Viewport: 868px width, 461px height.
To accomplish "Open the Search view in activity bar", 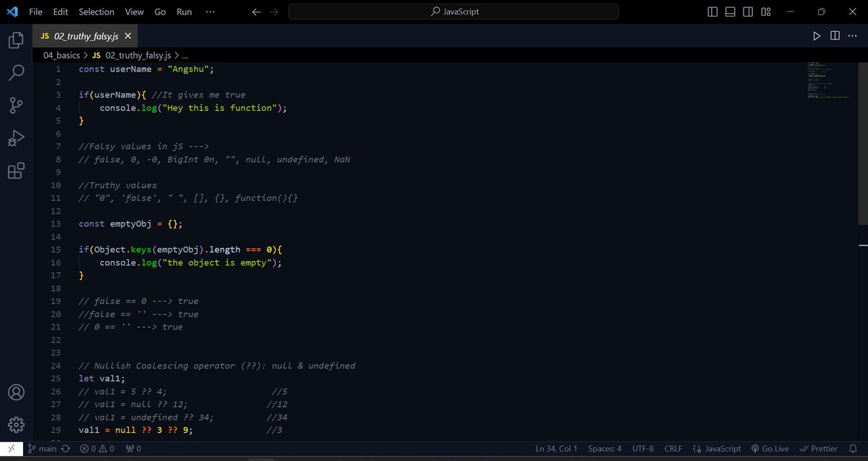I will 16,72.
